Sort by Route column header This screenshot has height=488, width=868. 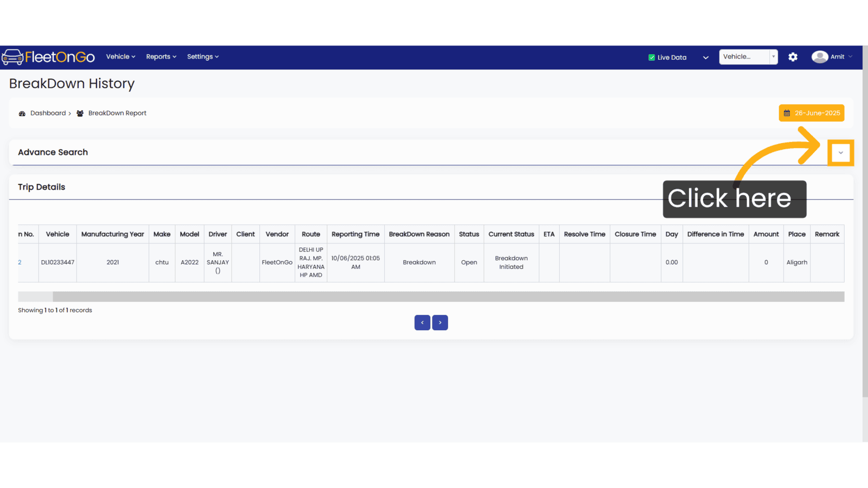pyautogui.click(x=311, y=234)
